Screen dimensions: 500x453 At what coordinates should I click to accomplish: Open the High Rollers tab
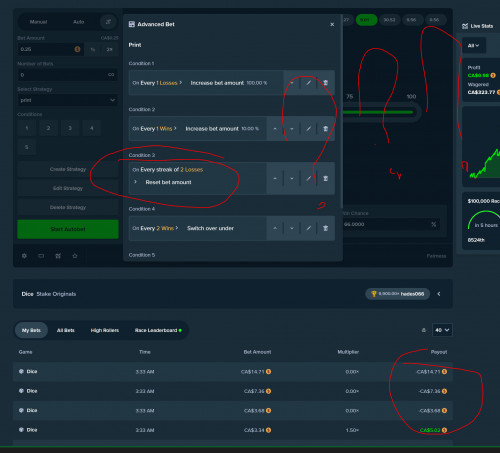105,330
